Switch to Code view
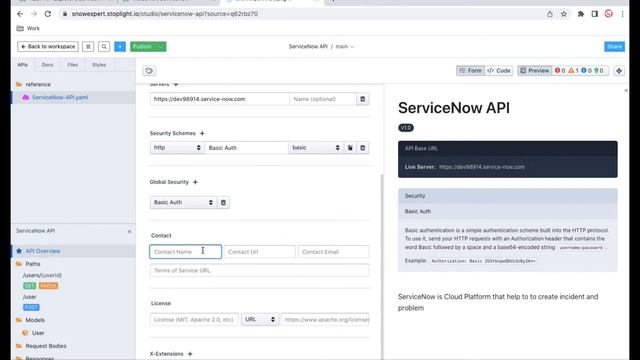The width and height of the screenshot is (640, 360). click(499, 71)
